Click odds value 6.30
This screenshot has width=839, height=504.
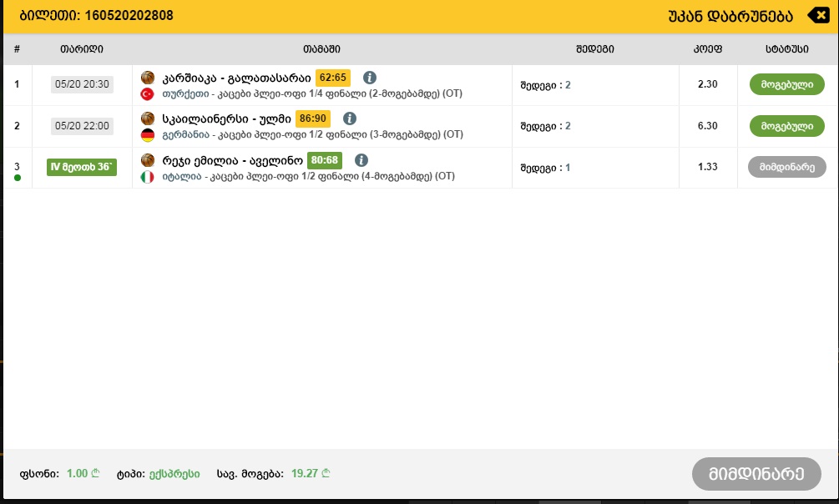point(707,126)
